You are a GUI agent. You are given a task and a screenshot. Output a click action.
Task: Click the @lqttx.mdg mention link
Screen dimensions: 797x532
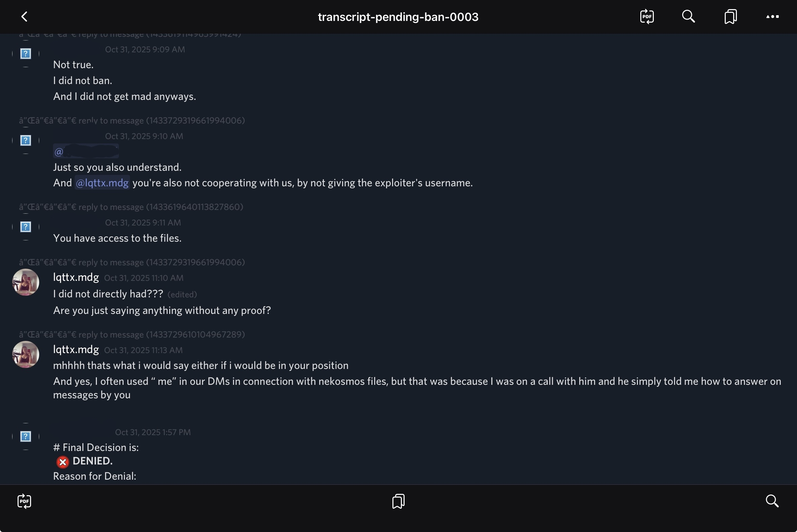tap(102, 183)
